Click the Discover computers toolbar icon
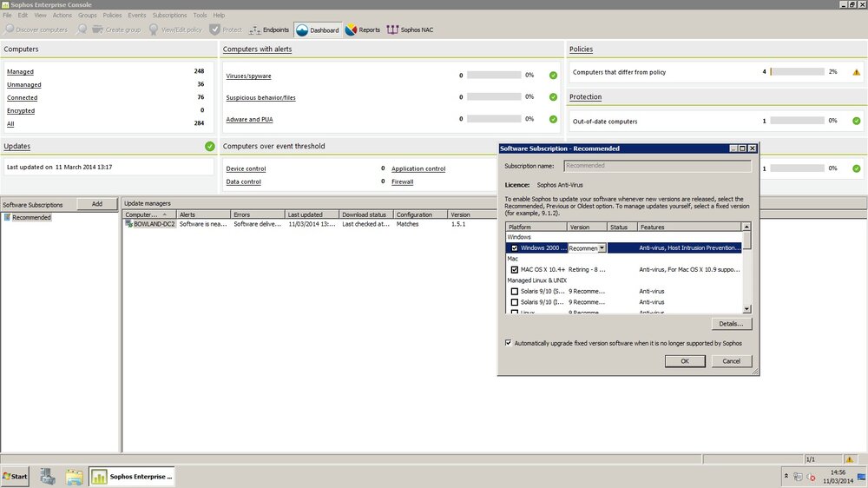Screen dimensions: 868x488 coord(10,30)
